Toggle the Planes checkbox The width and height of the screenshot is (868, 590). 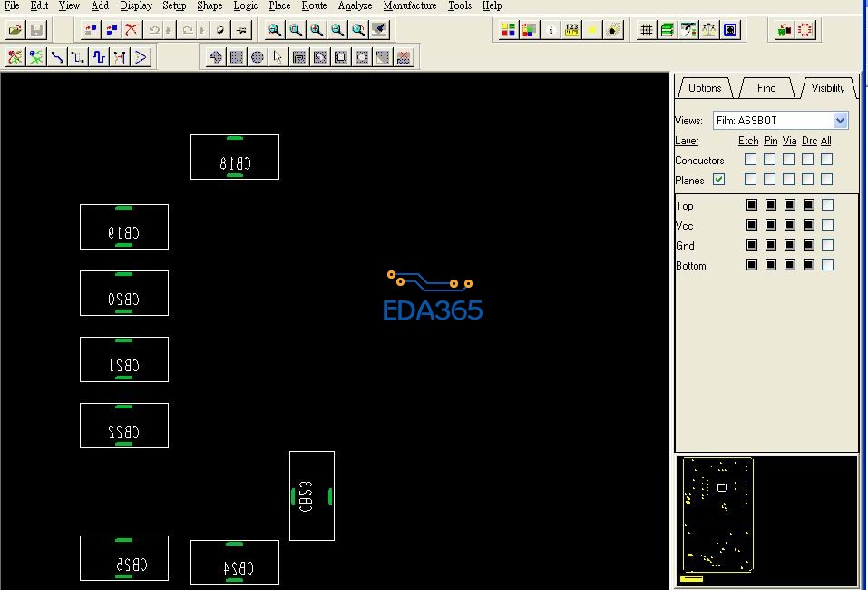pyautogui.click(x=718, y=180)
